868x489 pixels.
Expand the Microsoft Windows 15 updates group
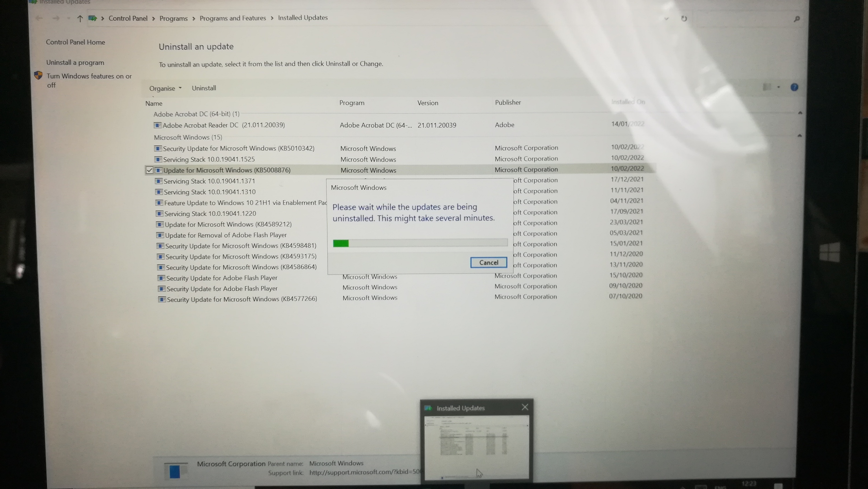[188, 136]
